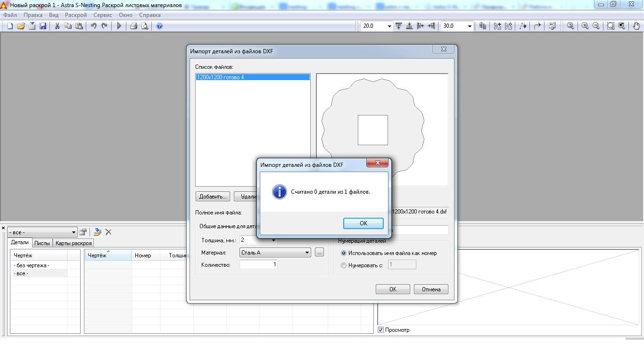
Task: Click the Номер column header
Action: tap(146, 255)
